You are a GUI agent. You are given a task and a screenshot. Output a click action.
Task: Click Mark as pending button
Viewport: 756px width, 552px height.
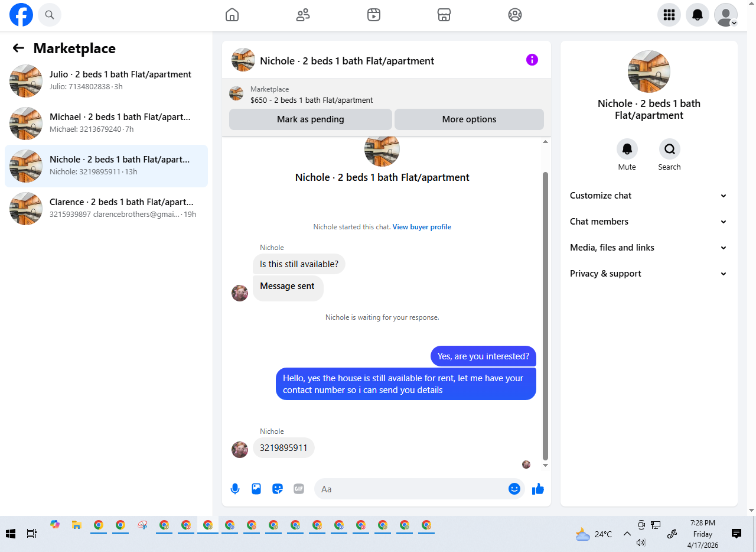tap(311, 119)
